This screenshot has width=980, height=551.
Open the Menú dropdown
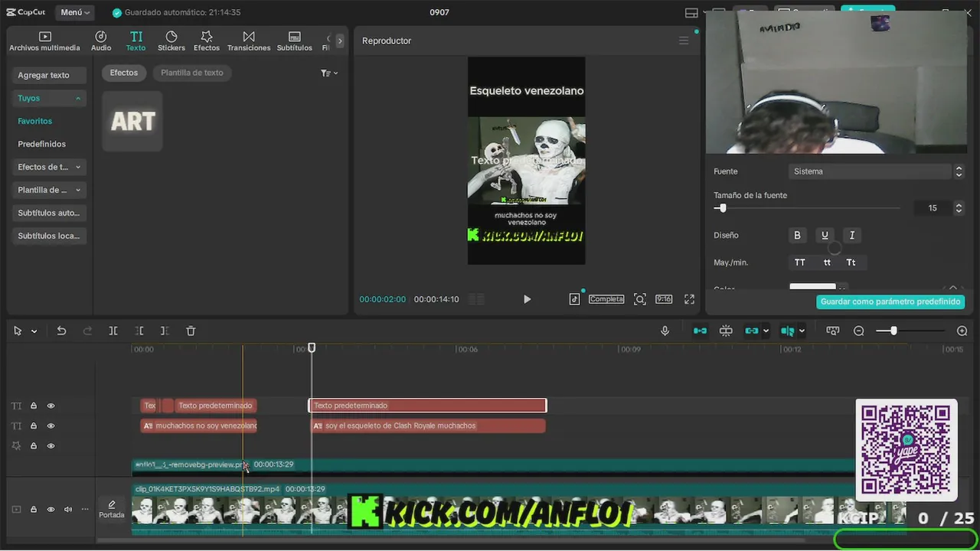click(75, 12)
